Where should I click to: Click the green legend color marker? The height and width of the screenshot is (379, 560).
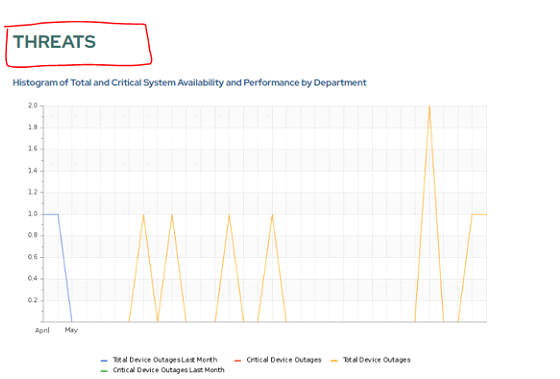click(x=104, y=370)
